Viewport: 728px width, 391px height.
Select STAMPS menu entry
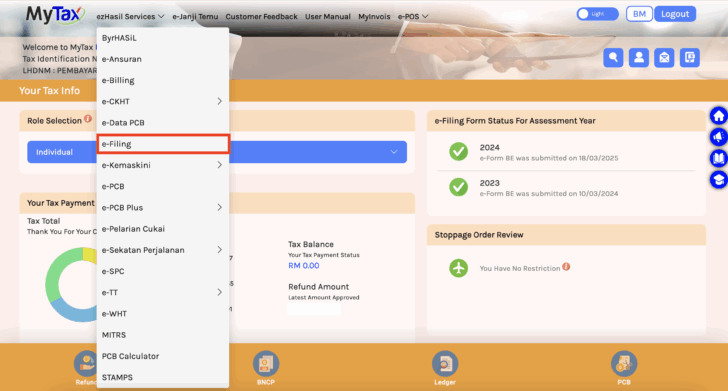pos(162,377)
